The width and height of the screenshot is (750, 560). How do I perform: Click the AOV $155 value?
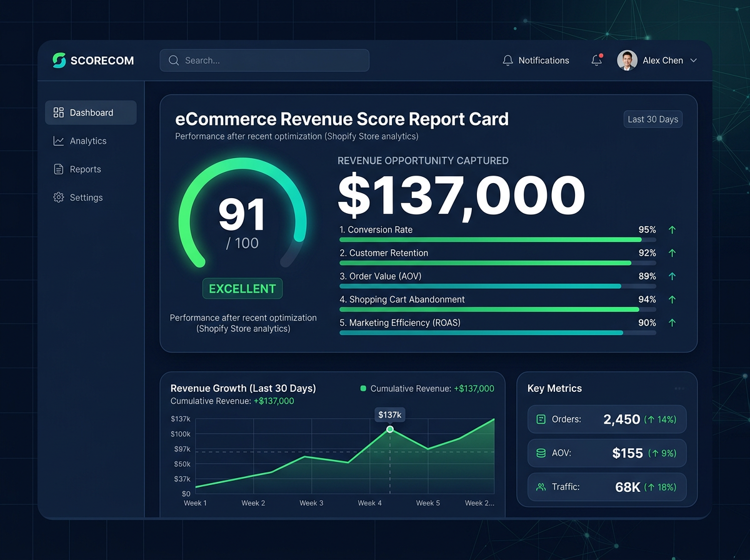click(627, 453)
